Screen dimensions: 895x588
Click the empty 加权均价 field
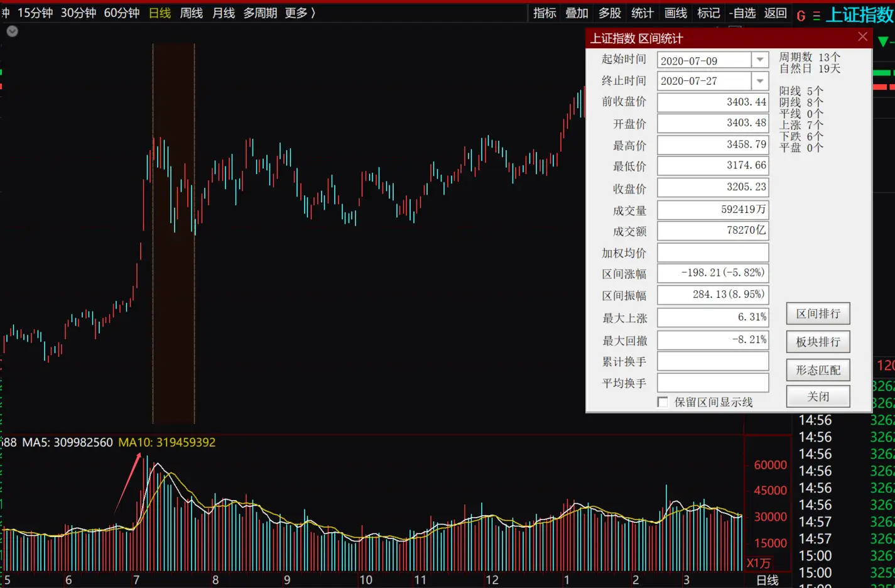click(x=713, y=253)
